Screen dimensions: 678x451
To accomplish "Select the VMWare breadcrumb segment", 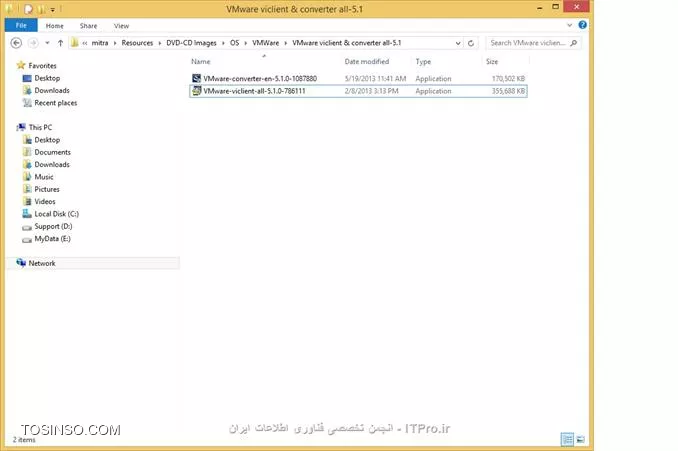I will pos(265,43).
